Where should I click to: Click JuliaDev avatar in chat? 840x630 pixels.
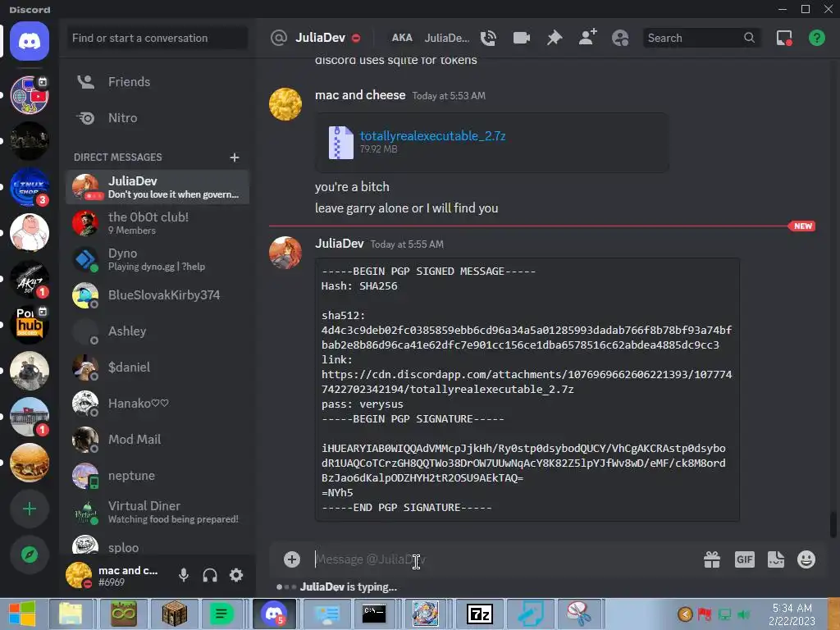click(x=285, y=253)
